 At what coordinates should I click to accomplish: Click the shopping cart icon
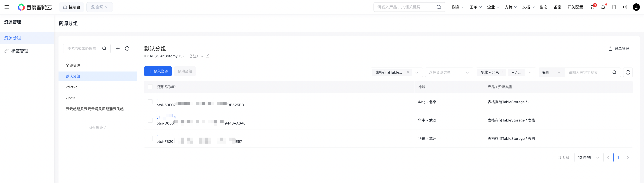pos(592,7)
